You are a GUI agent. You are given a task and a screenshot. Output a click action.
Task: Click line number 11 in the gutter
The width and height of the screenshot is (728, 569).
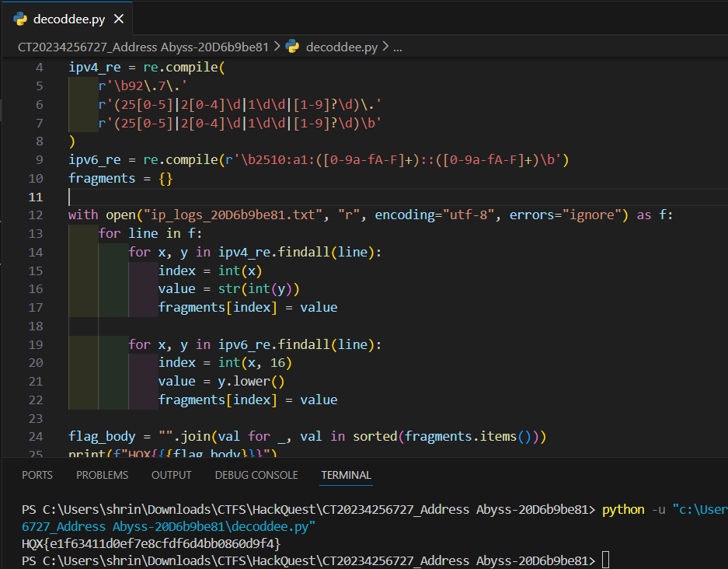coord(37,197)
